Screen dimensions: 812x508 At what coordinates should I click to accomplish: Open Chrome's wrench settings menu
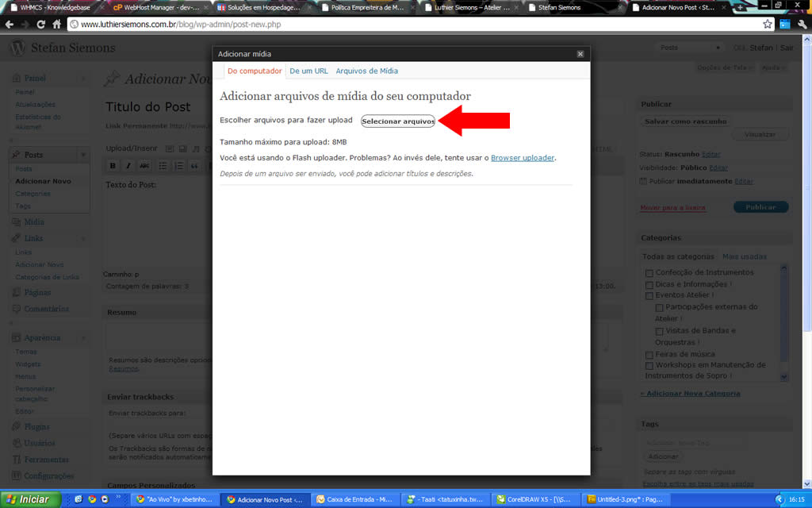point(802,25)
